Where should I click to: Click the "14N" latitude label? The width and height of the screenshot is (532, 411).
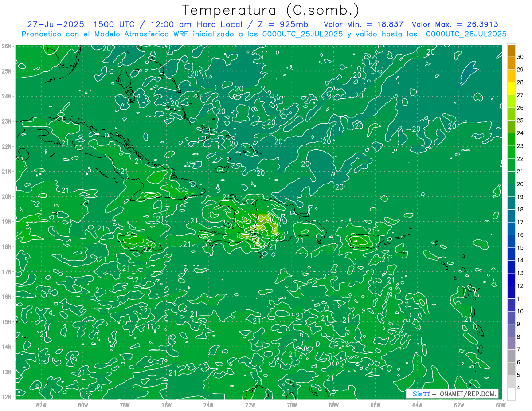coord(6,347)
